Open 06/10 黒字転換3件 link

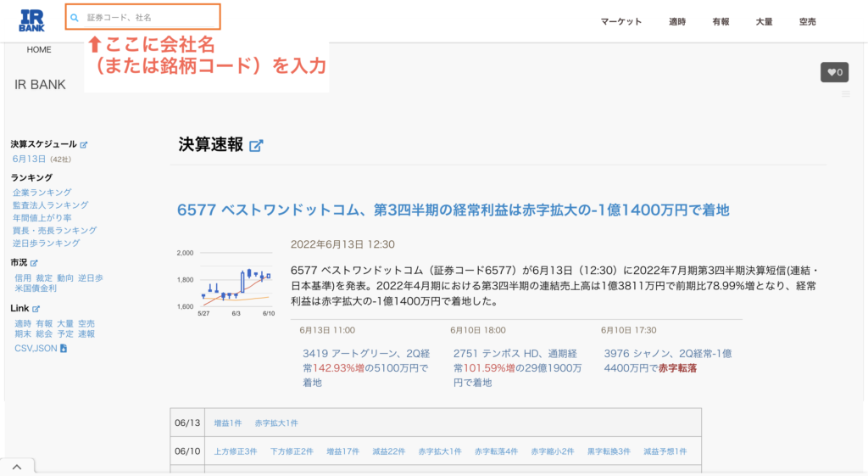[x=609, y=451]
